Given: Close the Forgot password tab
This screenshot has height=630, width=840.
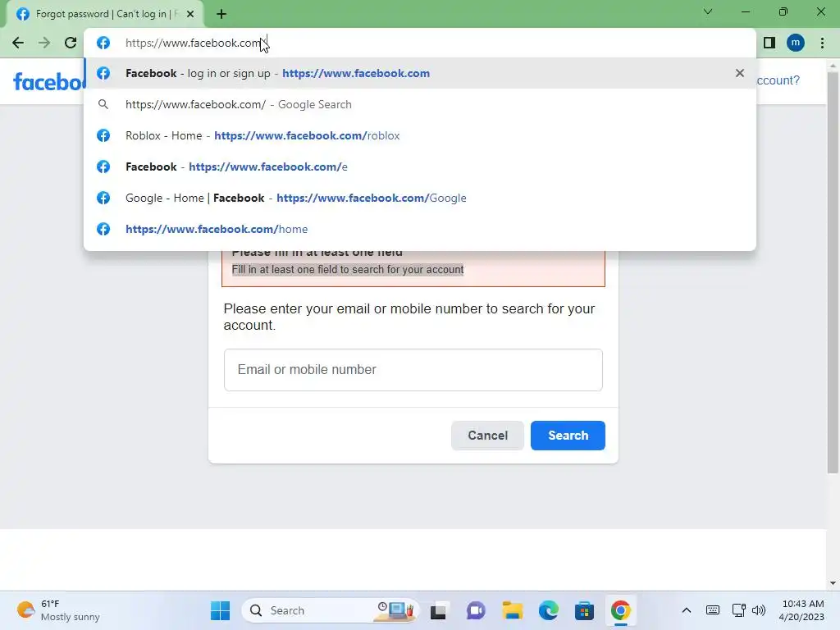Looking at the screenshot, I should [x=190, y=15].
